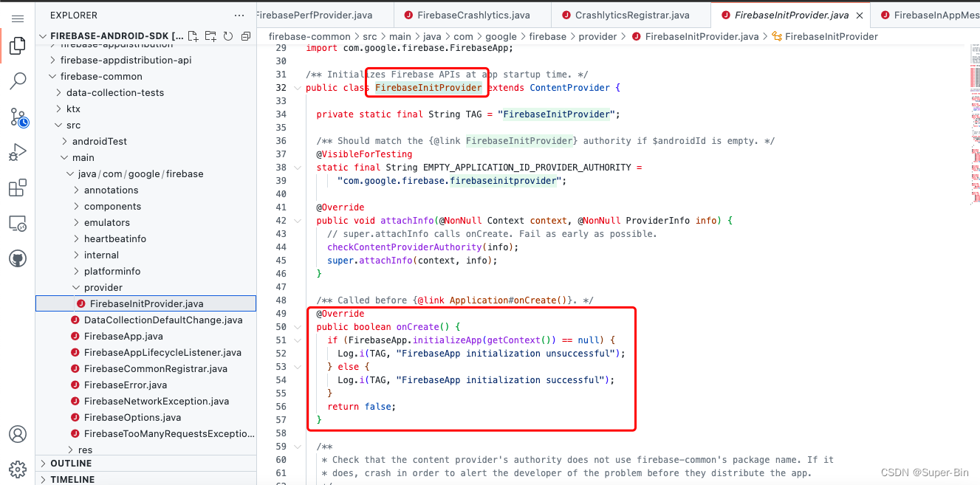Open the Source Control view
980x485 pixels.
pyautogui.click(x=18, y=116)
